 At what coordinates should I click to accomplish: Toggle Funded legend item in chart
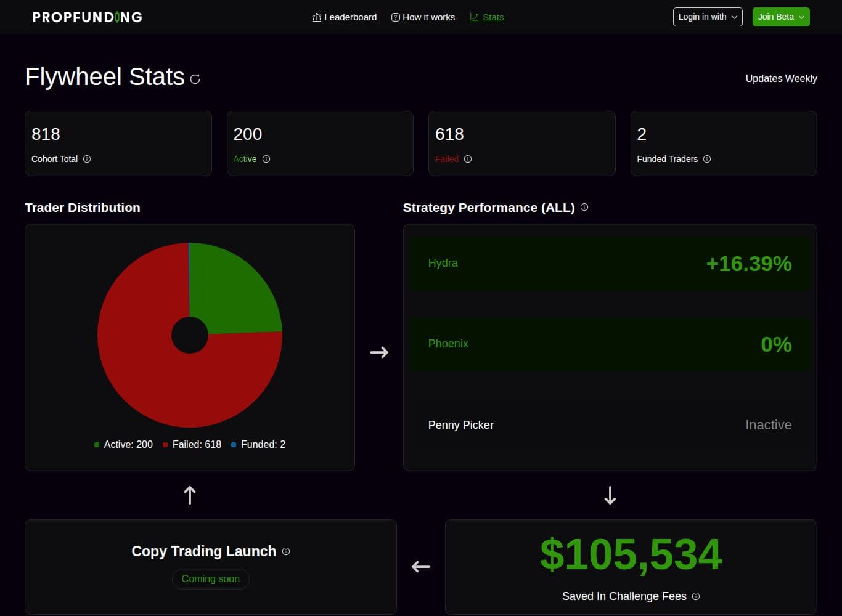[258, 444]
